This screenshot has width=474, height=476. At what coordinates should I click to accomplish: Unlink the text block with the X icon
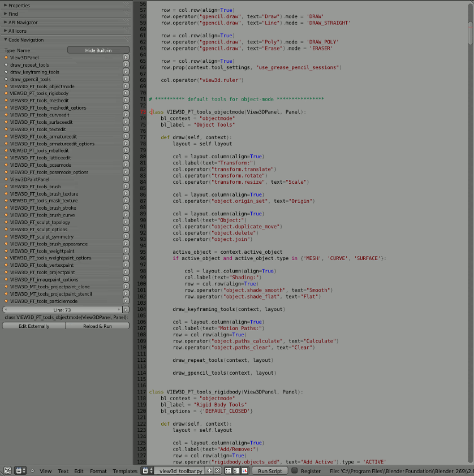217,471
